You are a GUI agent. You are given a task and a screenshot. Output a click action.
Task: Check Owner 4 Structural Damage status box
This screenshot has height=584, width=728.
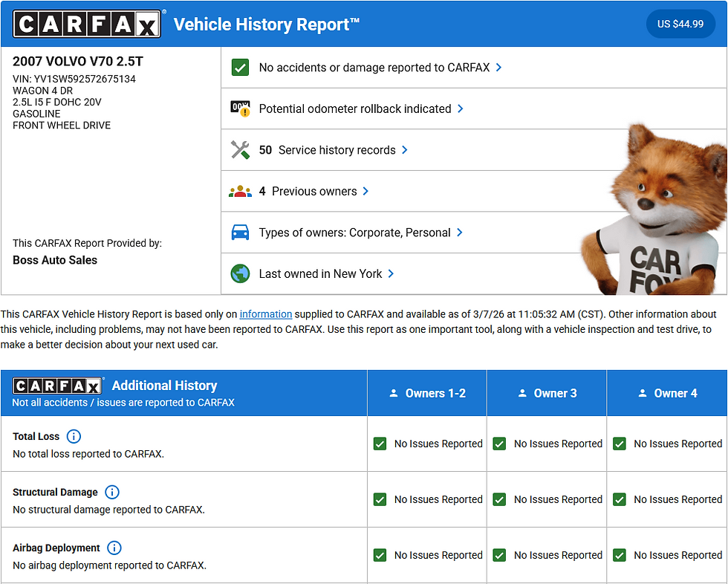pos(619,499)
